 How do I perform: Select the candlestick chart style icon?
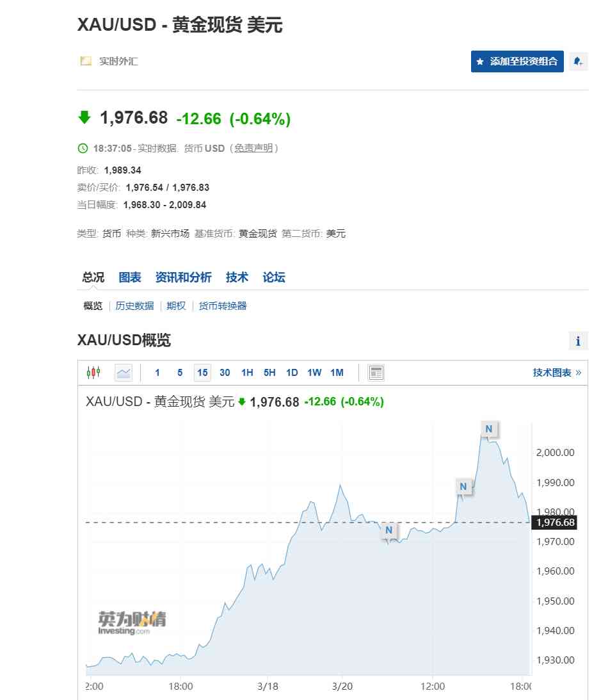93,372
